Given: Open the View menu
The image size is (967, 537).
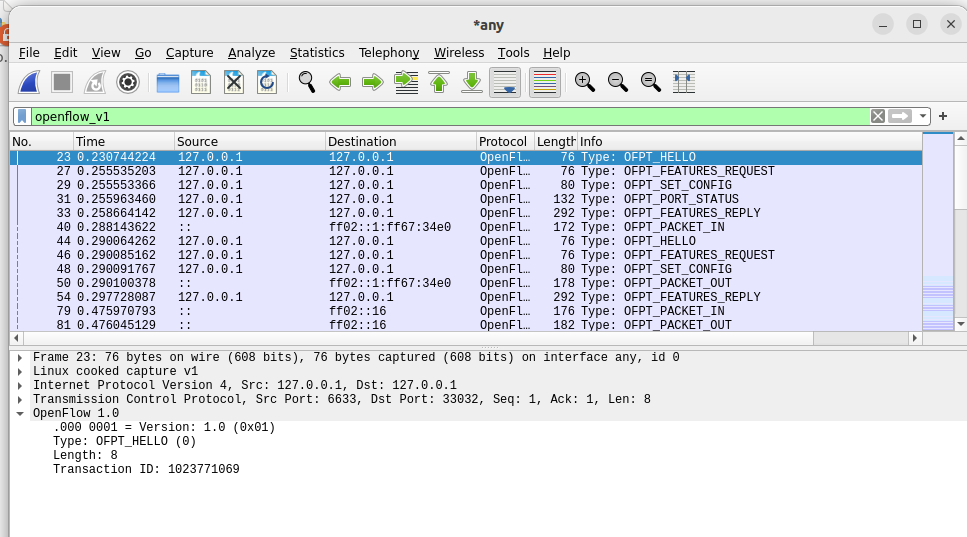Looking at the screenshot, I should coord(106,53).
